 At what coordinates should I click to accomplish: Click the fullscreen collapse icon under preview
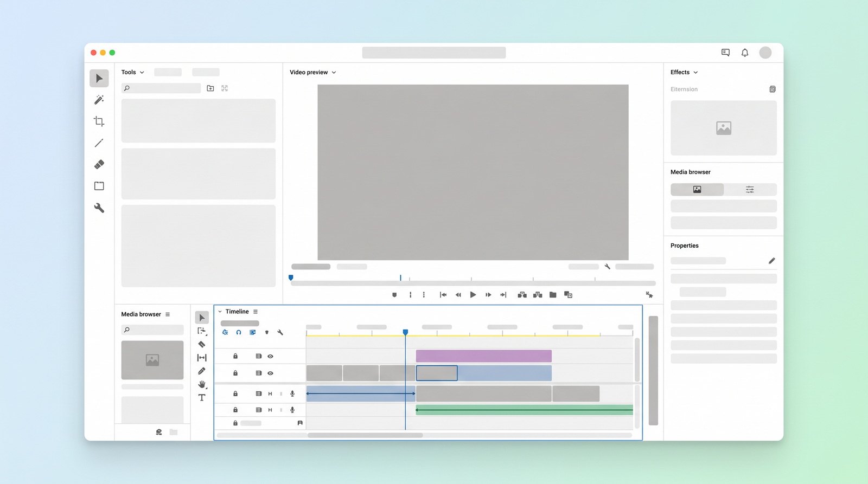649,295
